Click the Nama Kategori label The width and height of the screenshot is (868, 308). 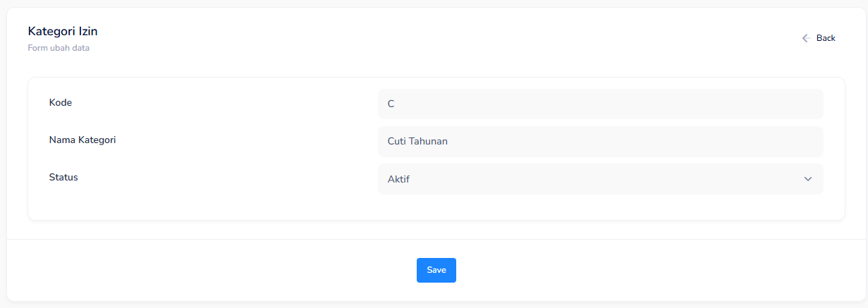tap(82, 140)
